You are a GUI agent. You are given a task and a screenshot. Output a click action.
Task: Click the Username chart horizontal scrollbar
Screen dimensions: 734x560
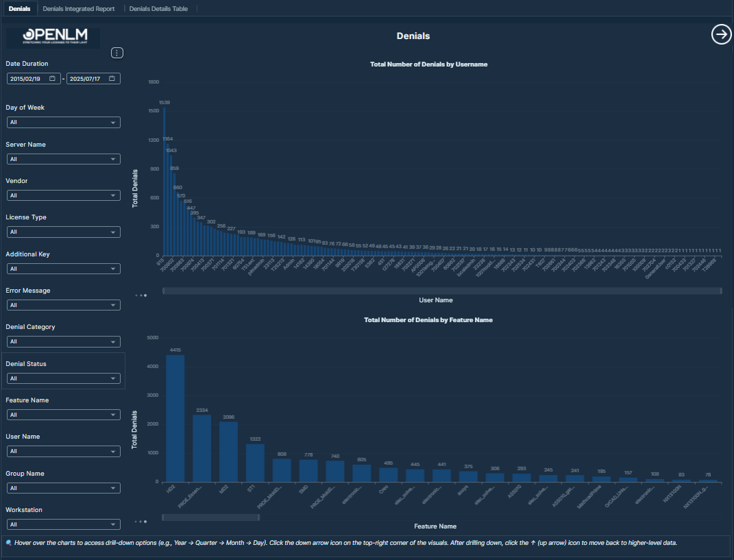tap(441, 291)
